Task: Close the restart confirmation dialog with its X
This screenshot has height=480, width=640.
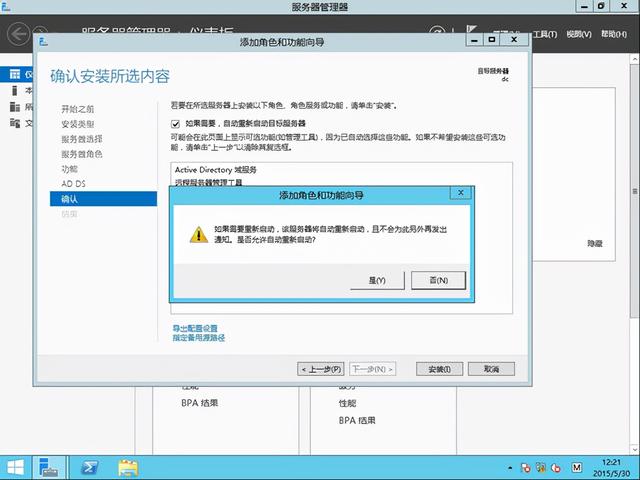Action: click(460, 193)
